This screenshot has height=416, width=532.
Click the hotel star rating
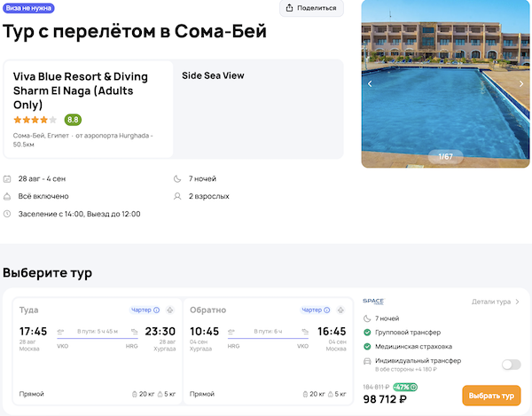35,120
